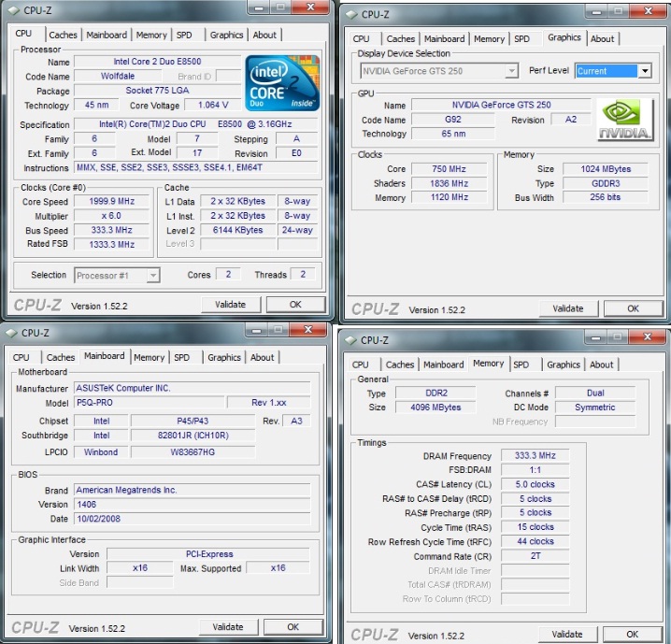This screenshot has width=671, height=644.
Task: Select SPD tab in CPU window
Action: [x=184, y=36]
